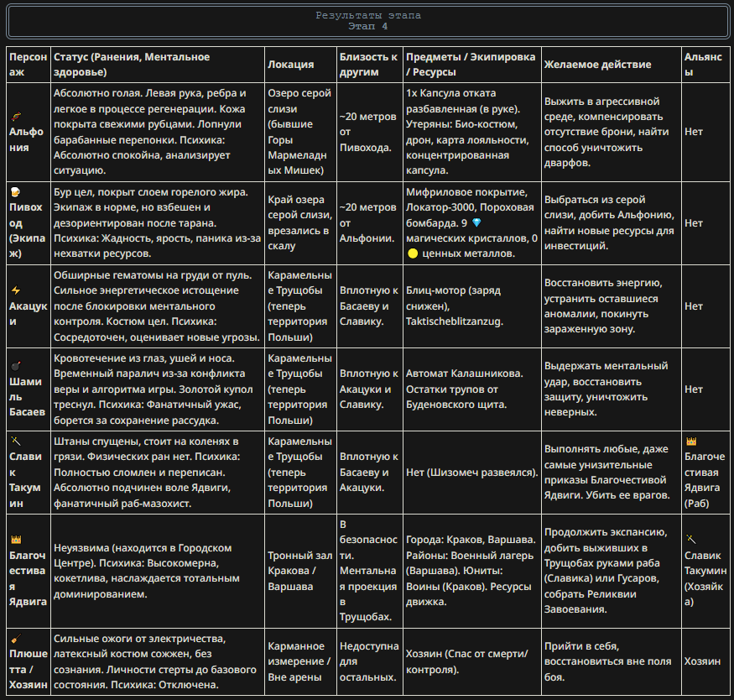Click proximity '~20 метров от Альфонии.'
Image resolution: width=734 pixels, height=700 pixels.
(x=368, y=223)
